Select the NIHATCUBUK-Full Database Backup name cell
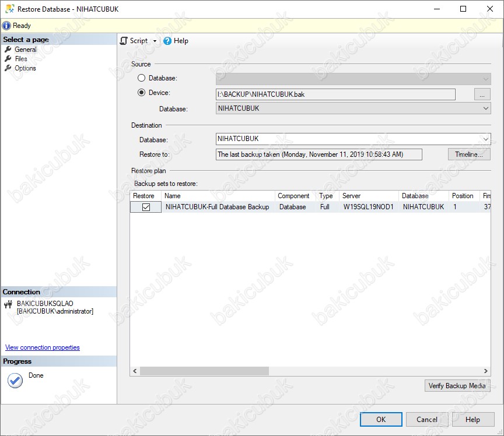This screenshot has height=436, width=504. pyautogui.click(x=217, y=207)
